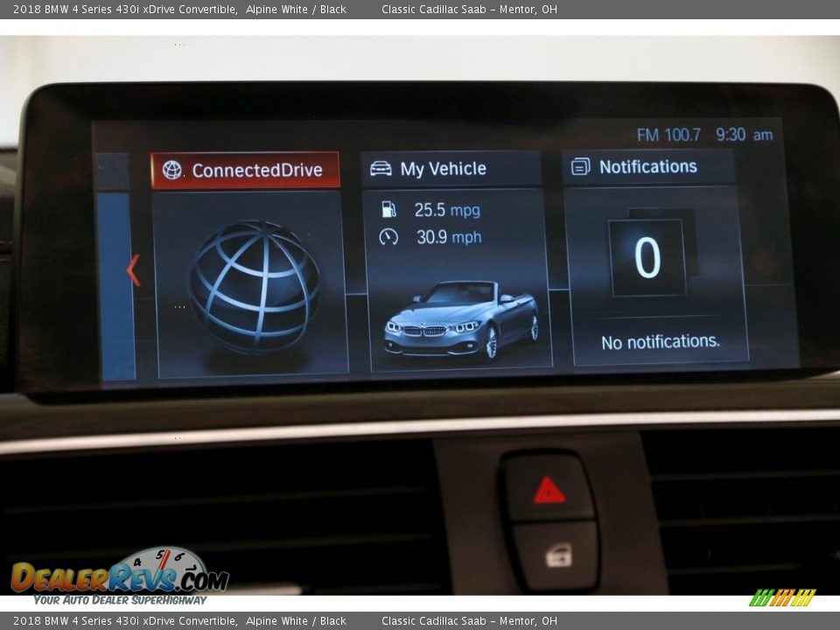Screen dimensions: 840x630
Task: Click the car icon beside My Vehicle
Action: (381, 169)
